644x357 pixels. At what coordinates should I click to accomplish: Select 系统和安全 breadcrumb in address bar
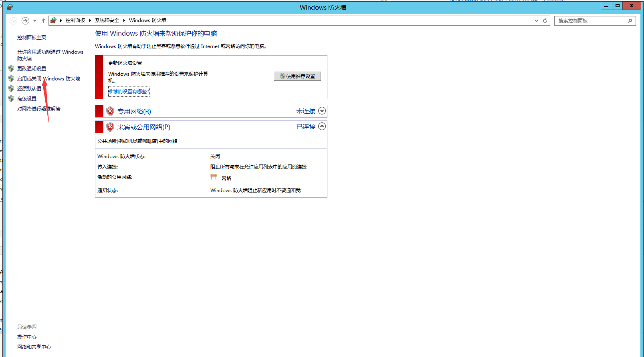tap(107, 20)
